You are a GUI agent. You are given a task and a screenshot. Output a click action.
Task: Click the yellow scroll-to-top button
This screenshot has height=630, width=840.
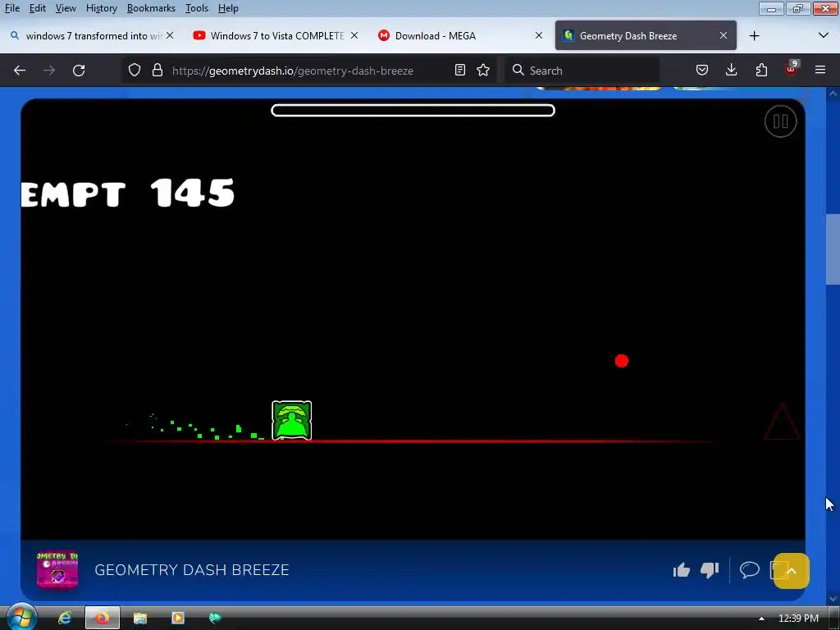[x=792, y=571]
